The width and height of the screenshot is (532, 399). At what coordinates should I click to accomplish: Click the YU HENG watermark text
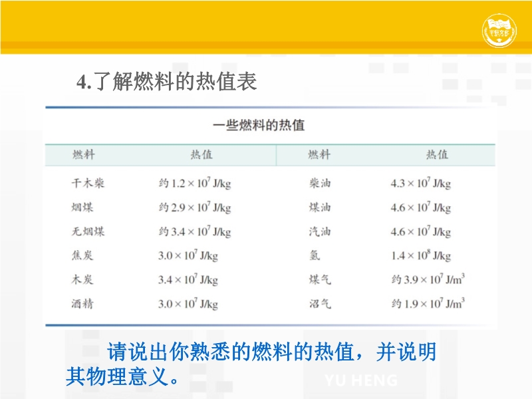click(361, 381)
